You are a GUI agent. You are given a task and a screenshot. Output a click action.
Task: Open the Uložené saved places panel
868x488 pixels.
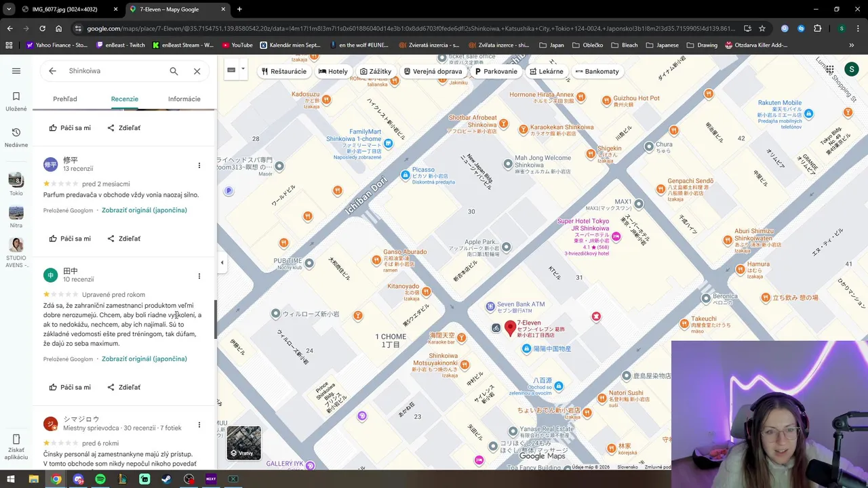point(16,102)
